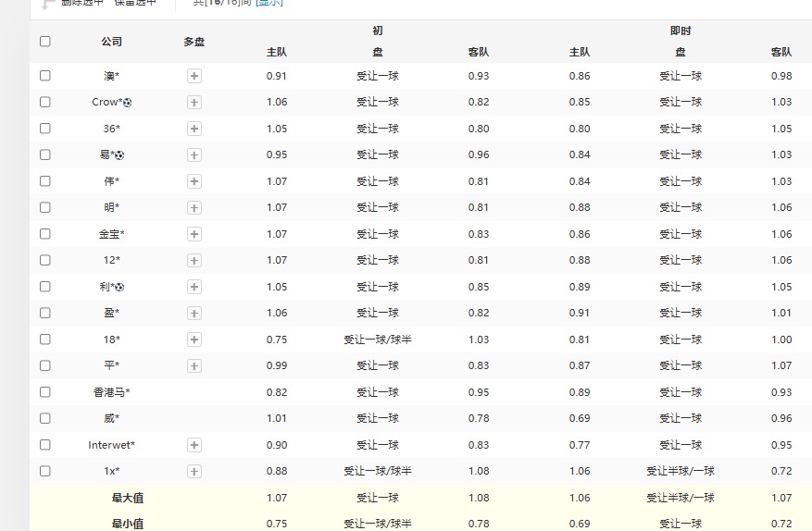Tick the select-all checkbox in the table header
812x531 pixels.
coord(45,42)
